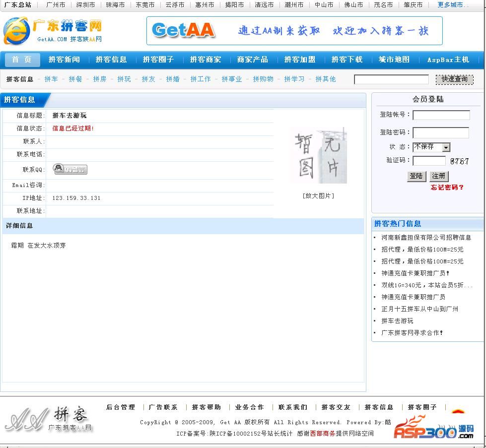Open 正月十五拼车从中山到广州 hot item

419,309
